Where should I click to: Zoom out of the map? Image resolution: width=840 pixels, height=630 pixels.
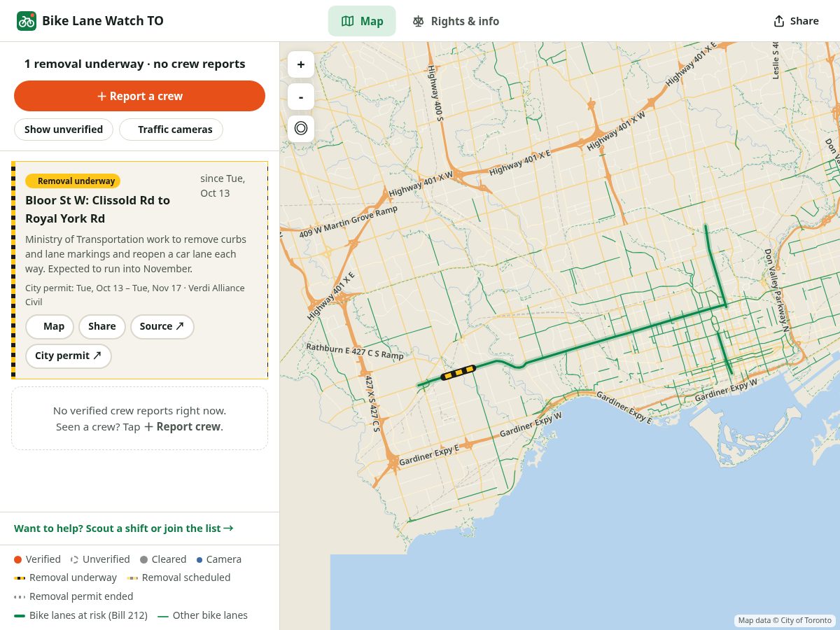click(301, 97)
